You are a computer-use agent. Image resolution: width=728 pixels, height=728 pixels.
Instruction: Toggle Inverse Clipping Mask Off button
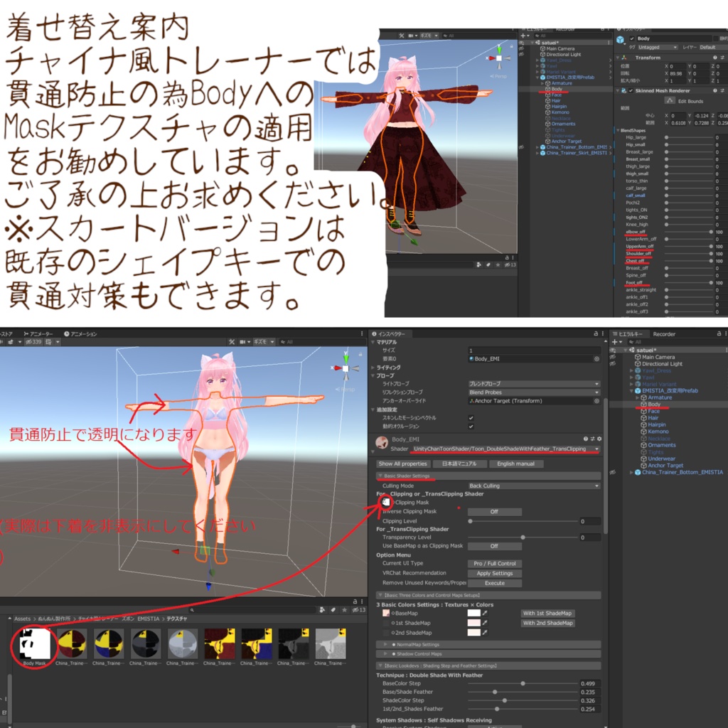[494, 512]
